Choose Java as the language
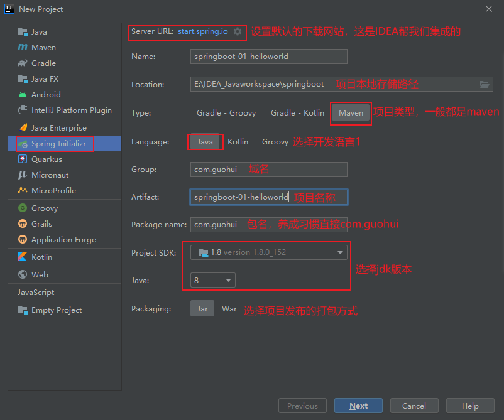The width and height of the screenshot is (504, 420). [205, 142]
